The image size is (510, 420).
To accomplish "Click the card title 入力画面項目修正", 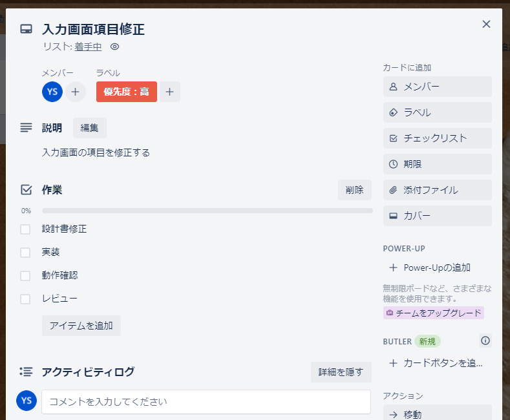I will point(93,29).
